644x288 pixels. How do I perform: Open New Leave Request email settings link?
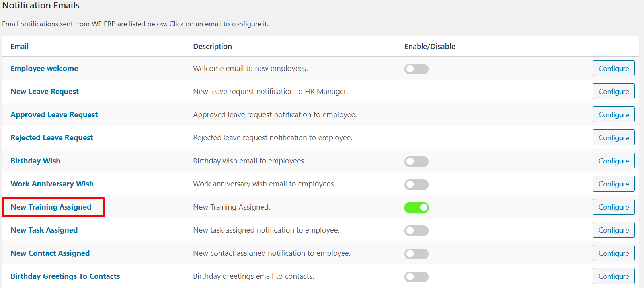pos(45,91)
